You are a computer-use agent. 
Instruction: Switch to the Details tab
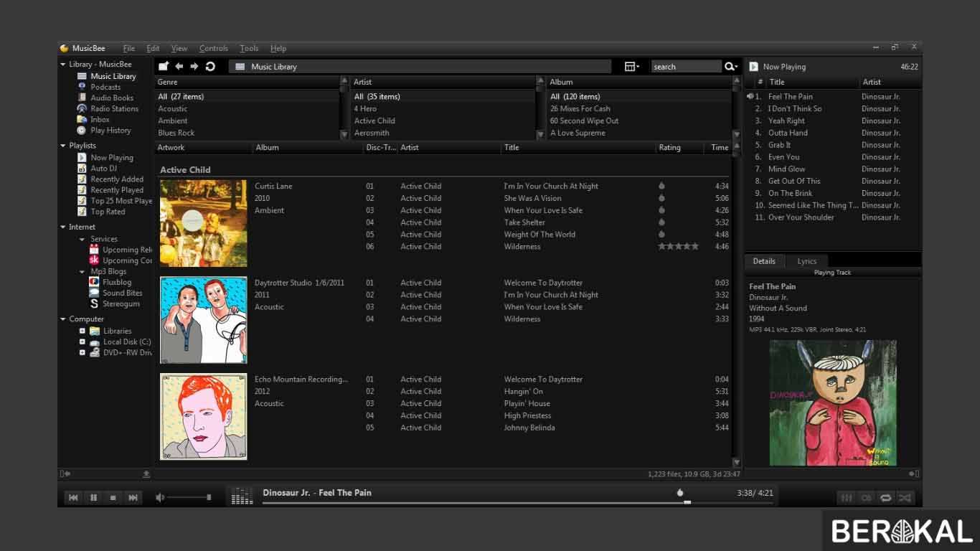click(764, 261)
